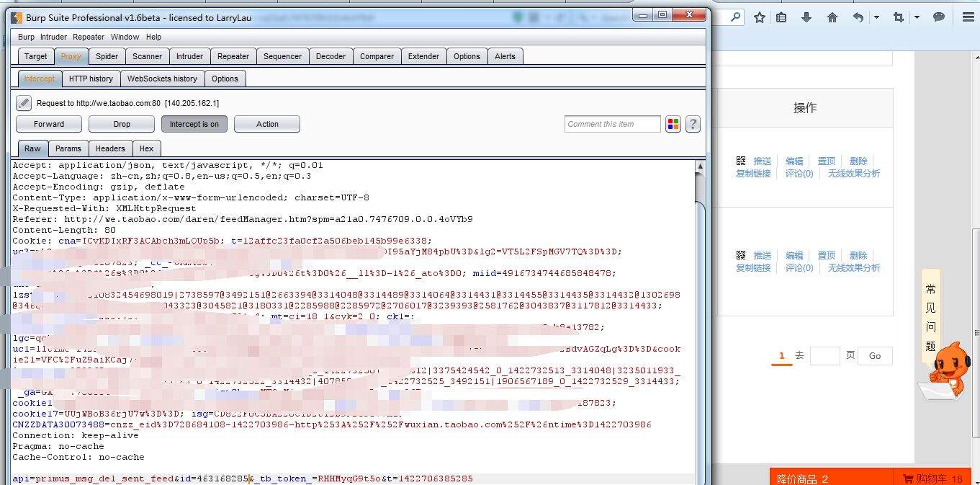Image resolution: width=980 pixels, height=485 pixels.
Task: Click 降价商品 2 in bottom bar
Action: pyautogui.click(x=803, y=479)
